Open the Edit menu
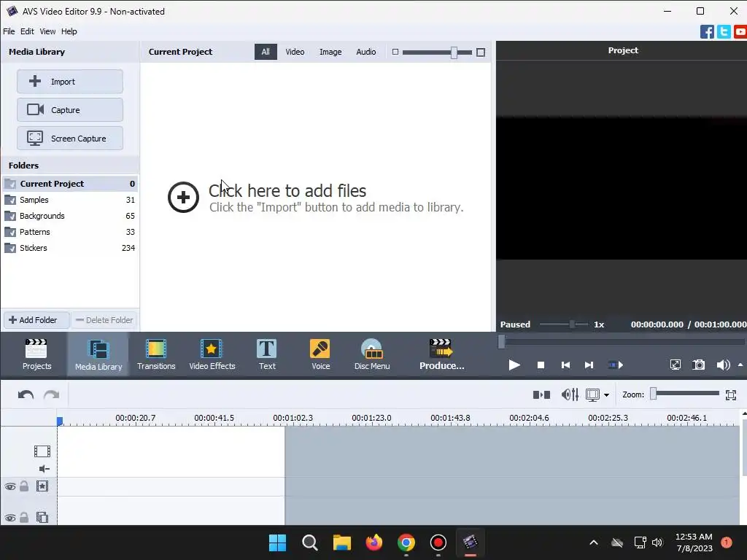 point(27,31)
